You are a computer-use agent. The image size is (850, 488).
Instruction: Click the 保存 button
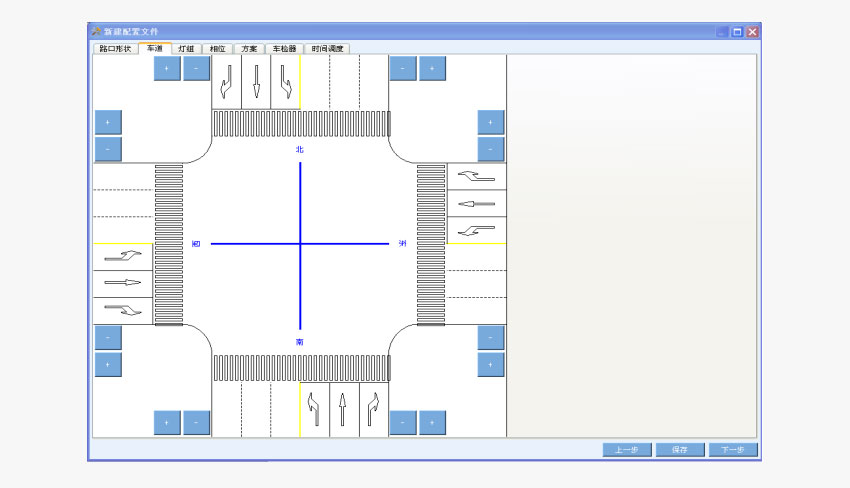680,450
